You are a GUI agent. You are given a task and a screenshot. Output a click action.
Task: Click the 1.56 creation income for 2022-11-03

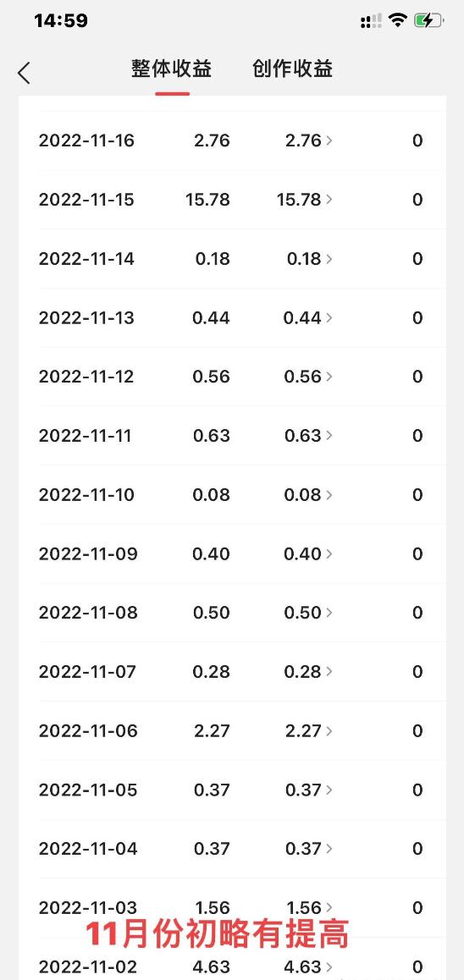(x=303, y=907)
